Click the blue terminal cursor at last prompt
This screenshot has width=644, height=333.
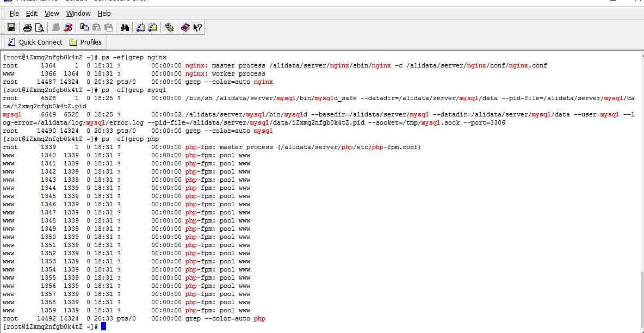[103, 326]
